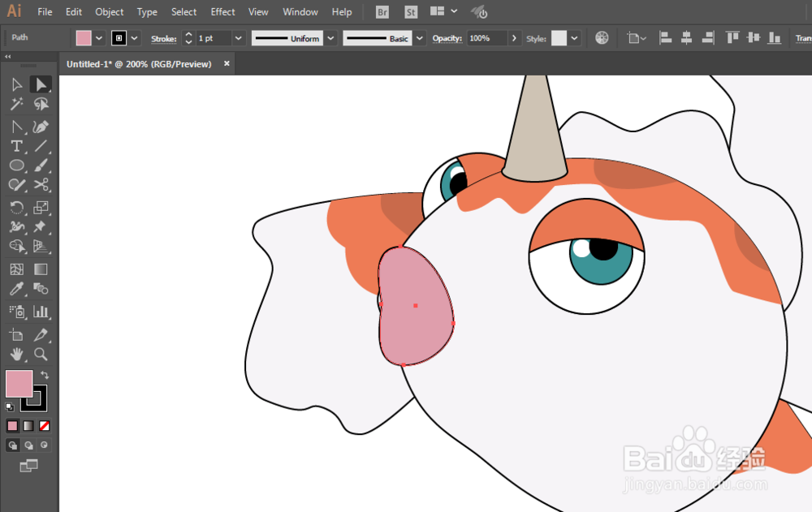Expand Basic brush definition dropdown

[x=420, y=38]
